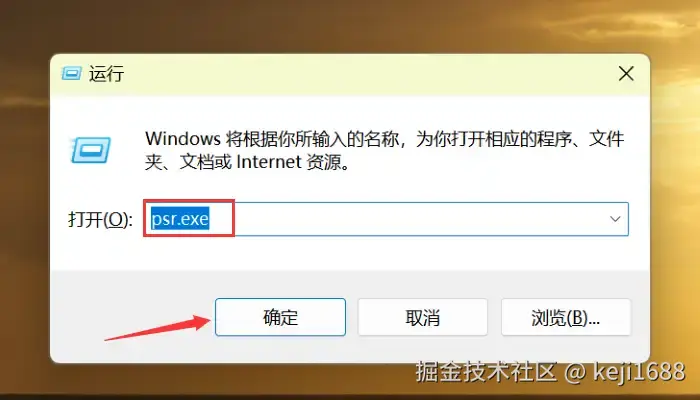
Task: Click the gray footer area below the buttons
Action: tap(350, 349)
